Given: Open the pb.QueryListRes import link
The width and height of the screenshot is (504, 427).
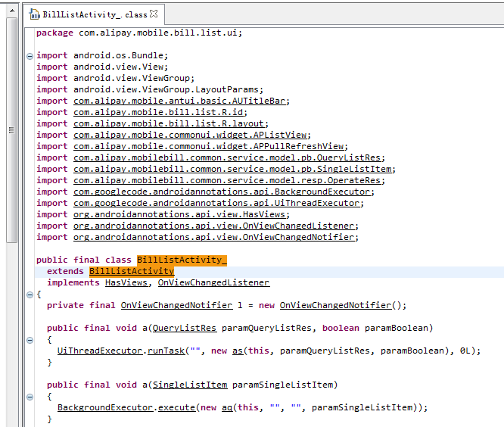Looking at the screenshot, I should pos(227,158).
